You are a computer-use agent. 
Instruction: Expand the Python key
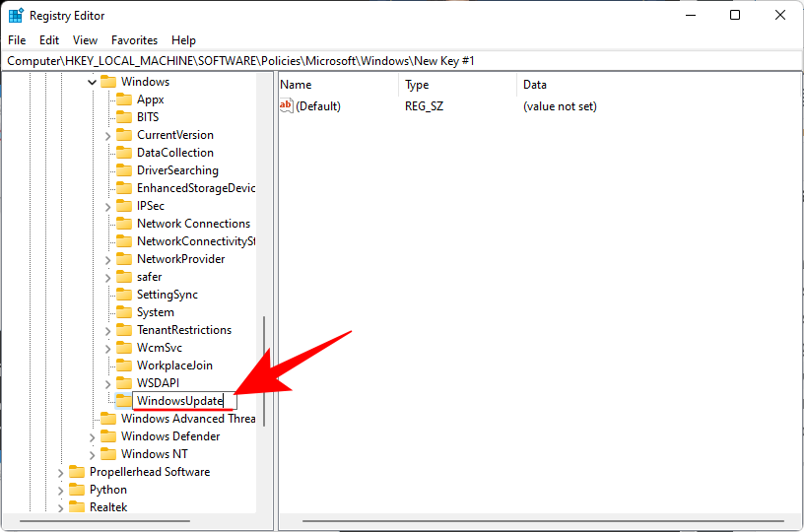(x=60, y=491)
